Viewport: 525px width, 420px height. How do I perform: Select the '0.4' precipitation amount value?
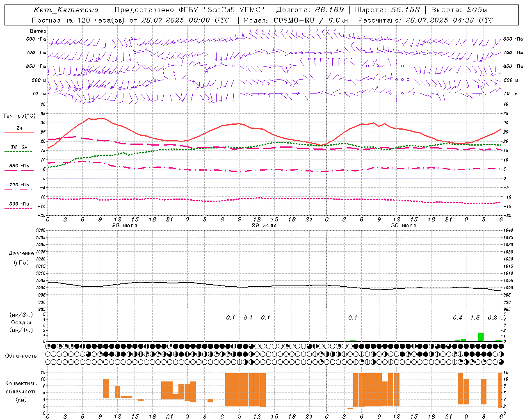457,318
